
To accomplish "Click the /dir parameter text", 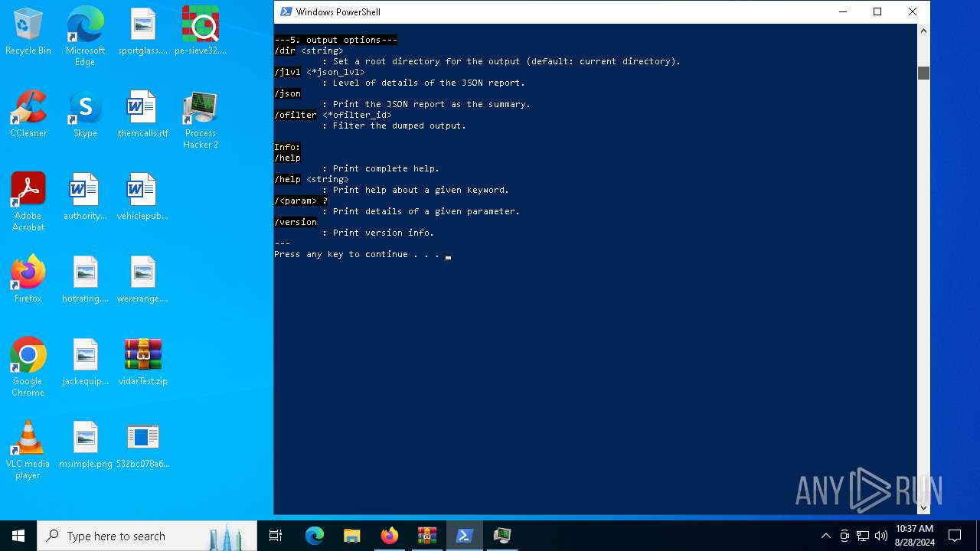I will pyautogui.click(x=285, y=51).
